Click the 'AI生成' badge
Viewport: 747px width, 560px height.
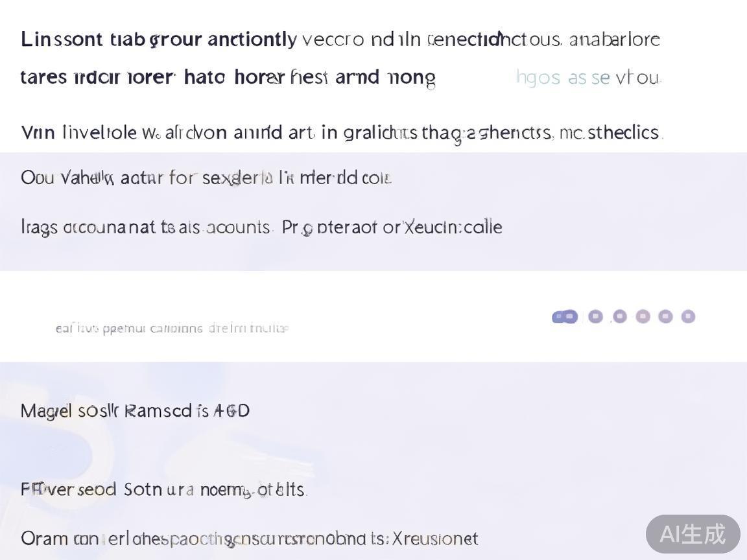tap(693, 534)
